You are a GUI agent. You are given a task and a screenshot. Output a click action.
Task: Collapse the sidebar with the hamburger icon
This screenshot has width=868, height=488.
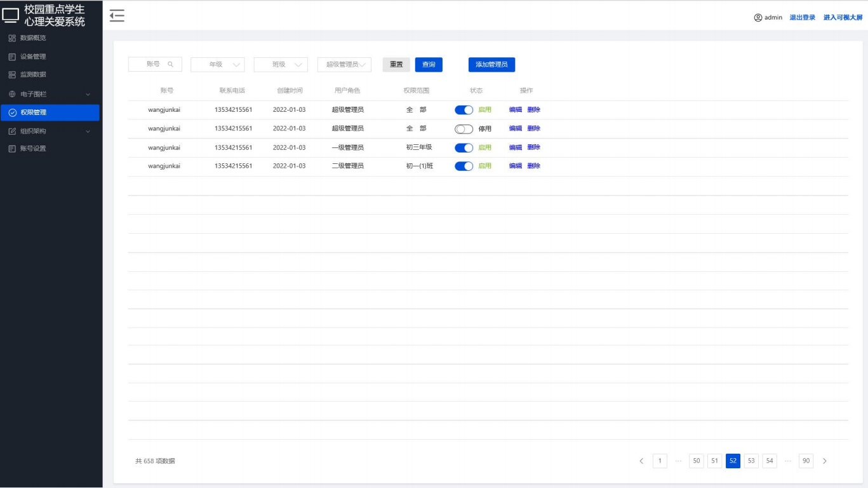117,17
